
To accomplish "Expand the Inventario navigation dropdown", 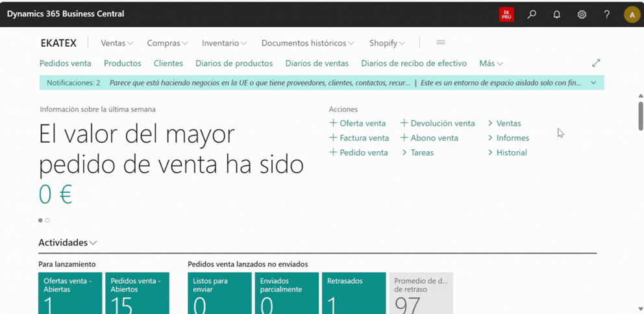I will (224, 43).
